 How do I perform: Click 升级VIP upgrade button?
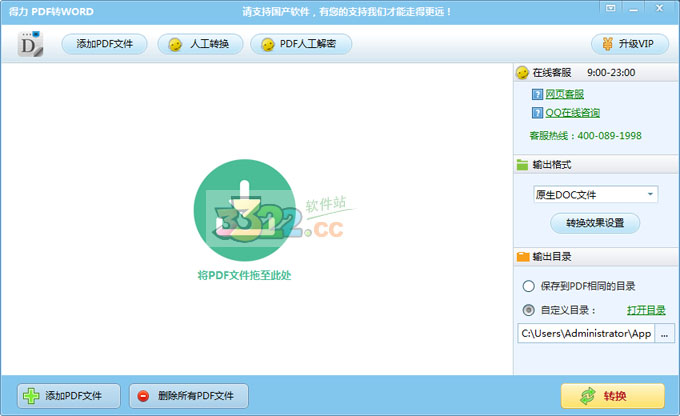coord(630,44)
